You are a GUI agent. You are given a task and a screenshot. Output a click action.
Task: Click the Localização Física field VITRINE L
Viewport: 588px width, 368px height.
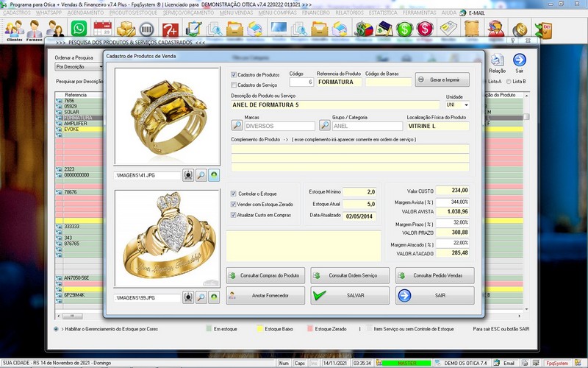click(438, 126)
